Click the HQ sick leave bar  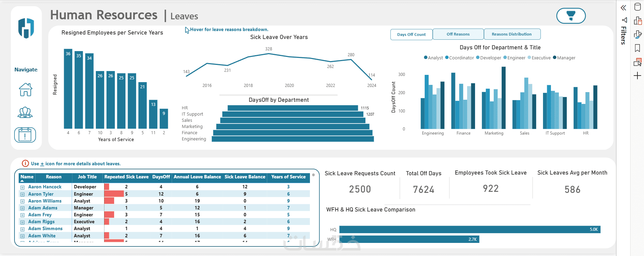point(470,229)
